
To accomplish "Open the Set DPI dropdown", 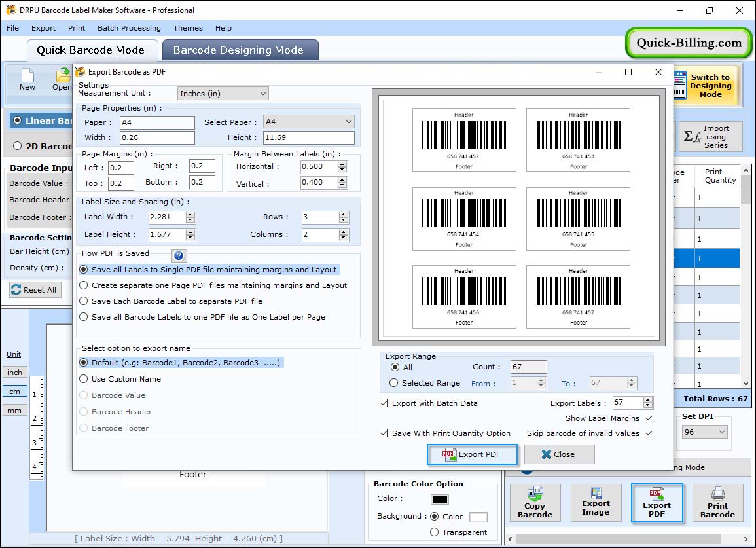I will 704,432.
